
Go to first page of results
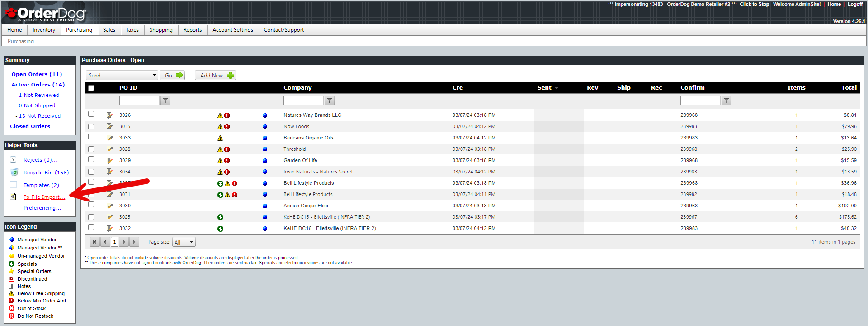(95, 242)
